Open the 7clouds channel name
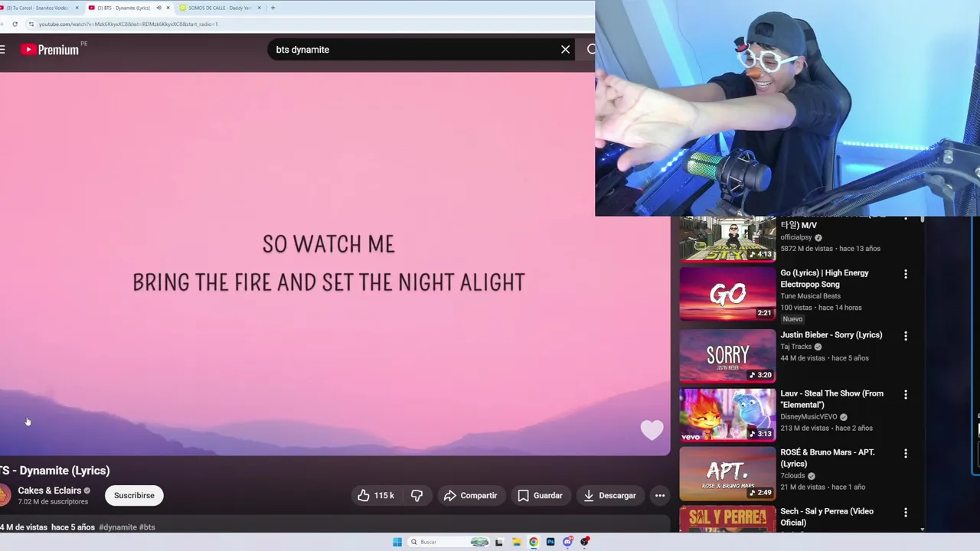 pyautogui.click(x=792, y=476)
